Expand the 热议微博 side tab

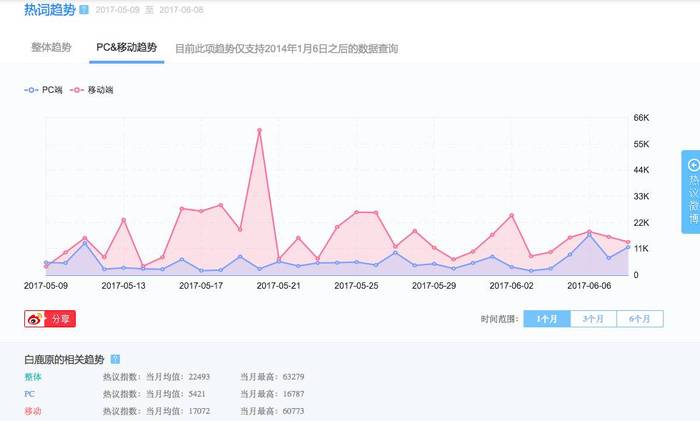(x=691, y=192)
